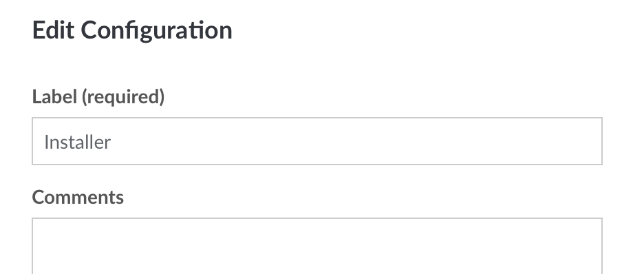Click the word "Edit" in the title
Screen dimensions: 644x274
point(53,30)
